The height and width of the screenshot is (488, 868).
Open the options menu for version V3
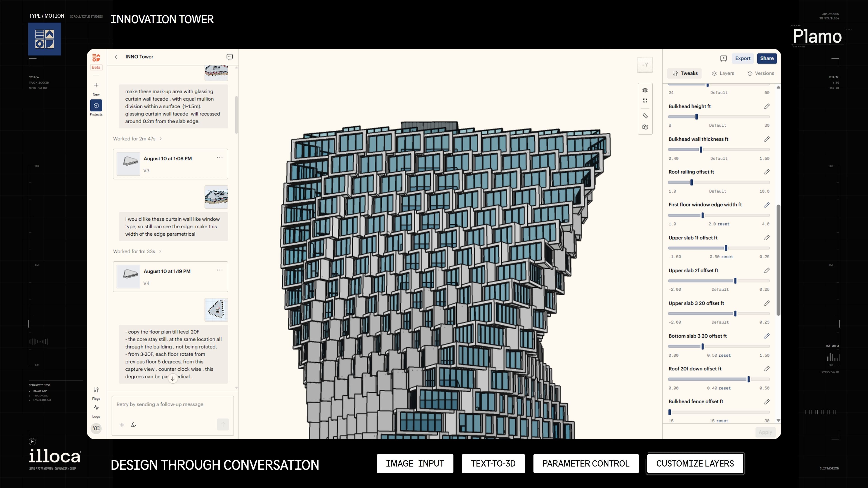(x=220, y=157)
